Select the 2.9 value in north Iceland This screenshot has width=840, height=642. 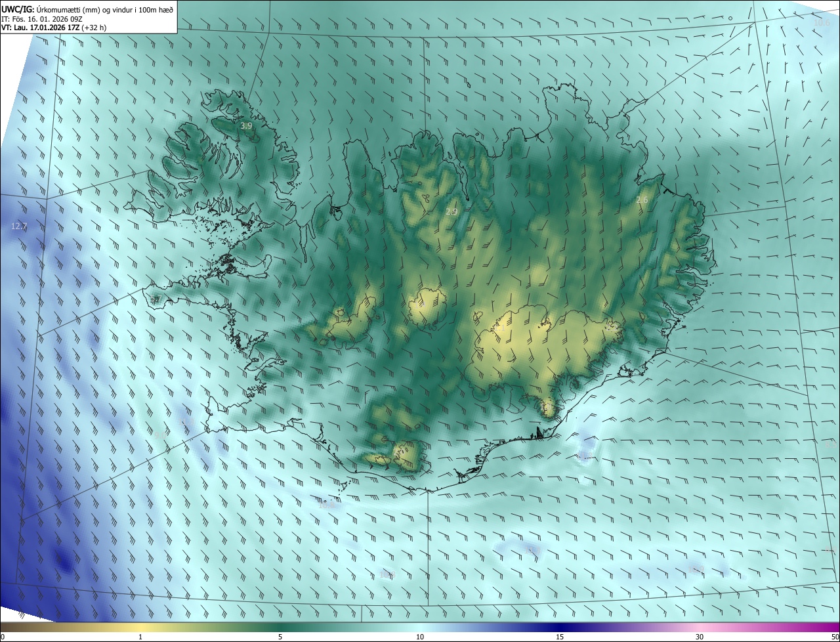[x=451, y=211]
